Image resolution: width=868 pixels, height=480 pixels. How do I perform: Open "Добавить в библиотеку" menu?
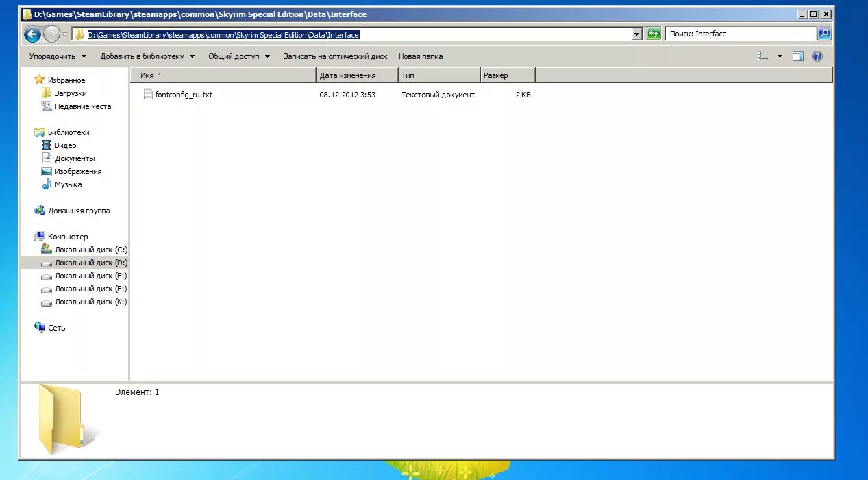[147, 56]
